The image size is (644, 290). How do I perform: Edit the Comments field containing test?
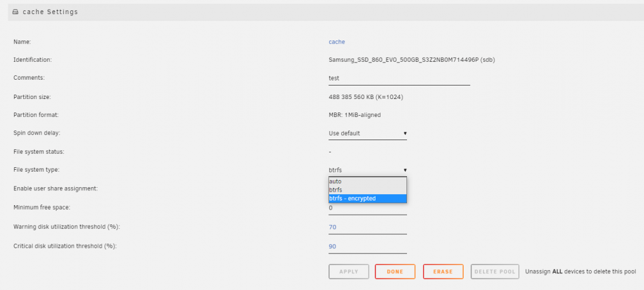399,78
